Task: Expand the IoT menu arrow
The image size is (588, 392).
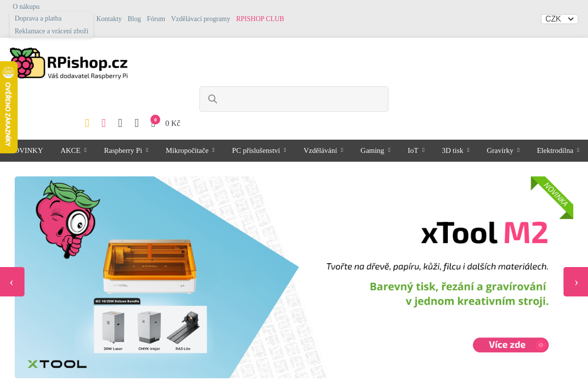Action: (423, 150)
